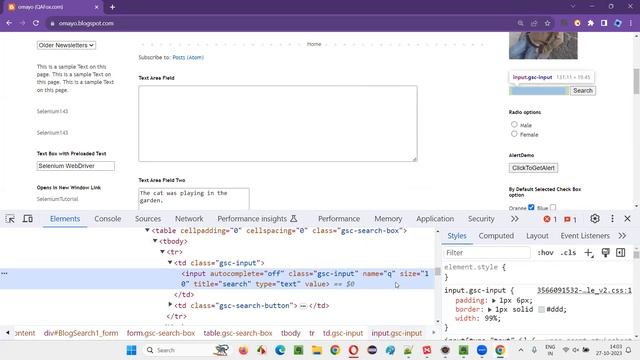
Task: Open Firefox from the taskbar
Action: [243, 350]
